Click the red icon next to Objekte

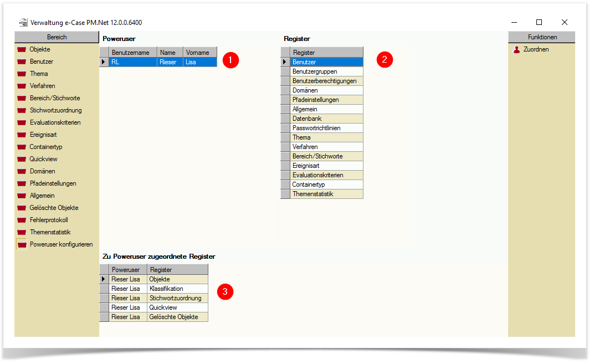click(22, 50)
